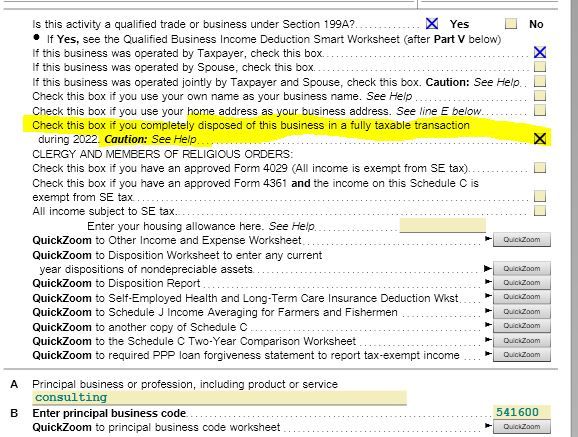Viewport: 578px width, 437px height.
Task: Click the 'Caution: See Help' text in the highlighted line
Action: click(150, 140)
